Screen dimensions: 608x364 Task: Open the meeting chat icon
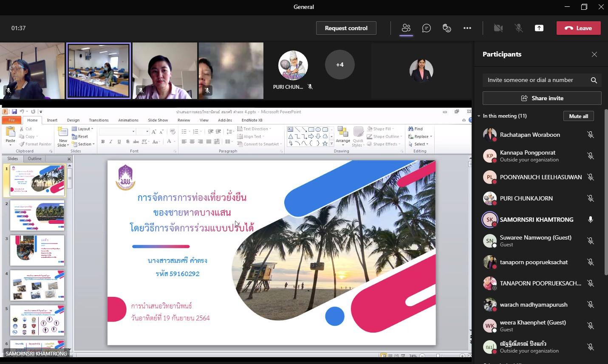pyautogui.click(x=427, y=28)
